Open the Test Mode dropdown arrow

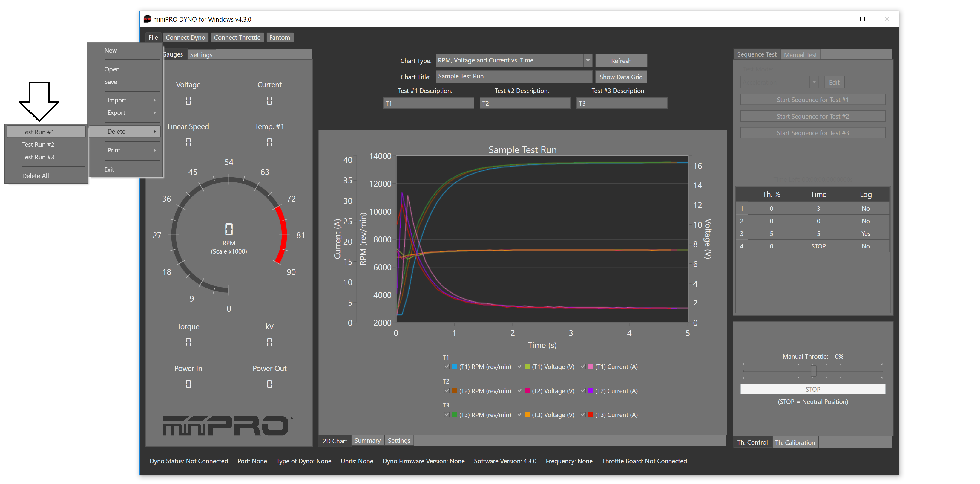(x=814, y=82)
